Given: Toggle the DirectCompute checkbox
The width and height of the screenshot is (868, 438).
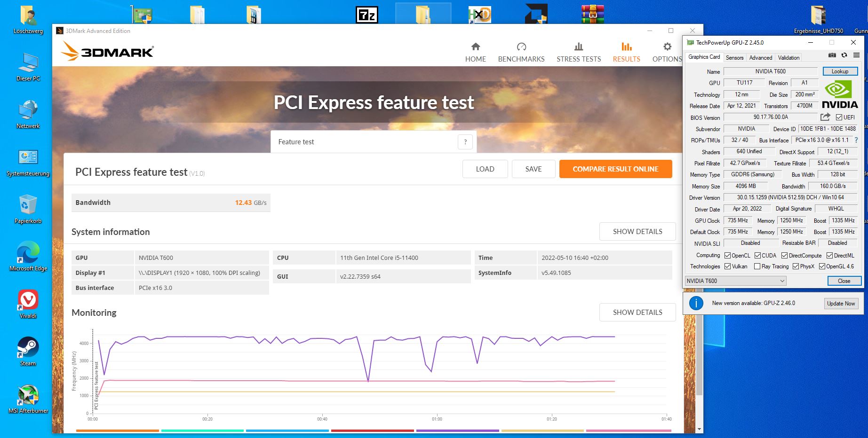Looking at the screenshot, I should point(784,256).
